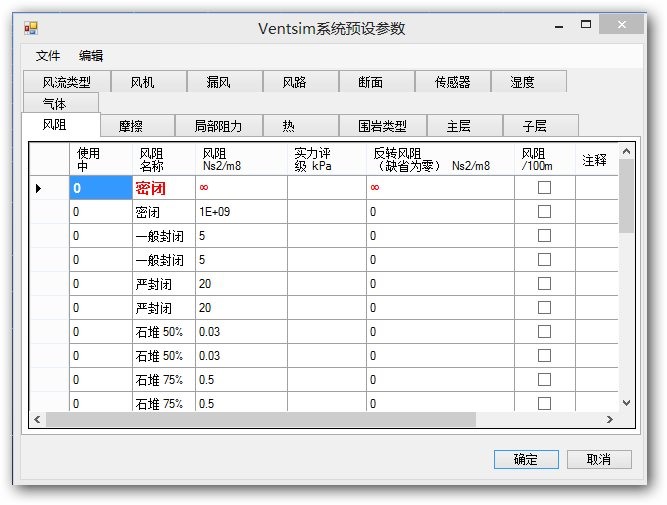Click the 反转风阻 column header
The height and width of the screenshot is (505, 667).
[440, 159]
